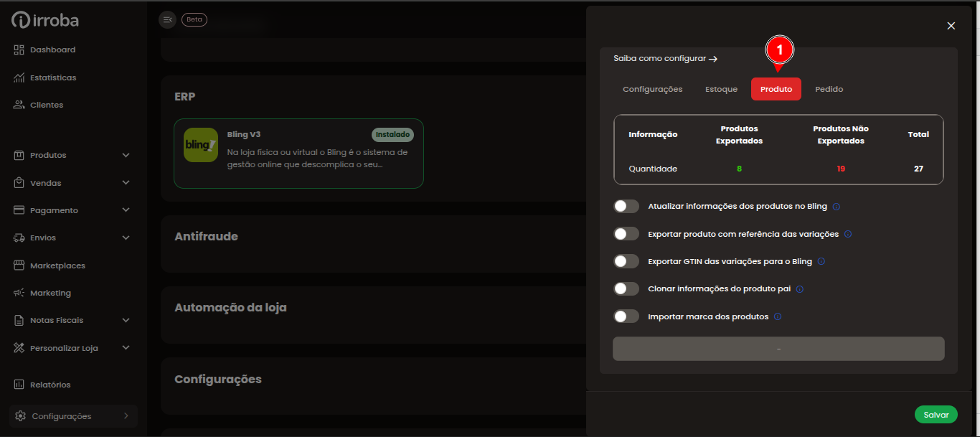
Task: Click the Antifraude section header
Action: coord(206,236)
